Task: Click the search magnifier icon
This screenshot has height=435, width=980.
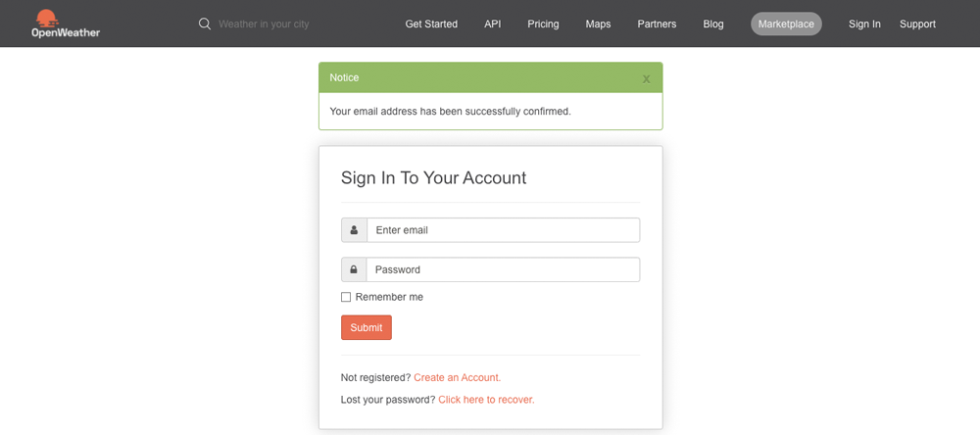Action: tap(205, 24)
